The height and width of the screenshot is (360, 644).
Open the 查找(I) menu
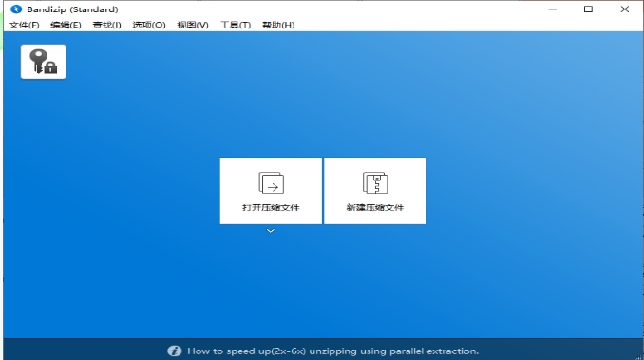pyautogui.click(x=106, y=25)
